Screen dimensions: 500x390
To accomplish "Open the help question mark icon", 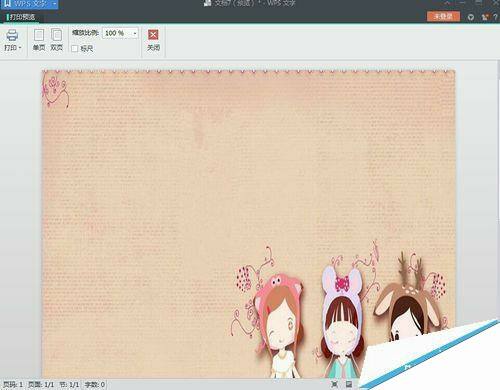I will tap(495, 17).
